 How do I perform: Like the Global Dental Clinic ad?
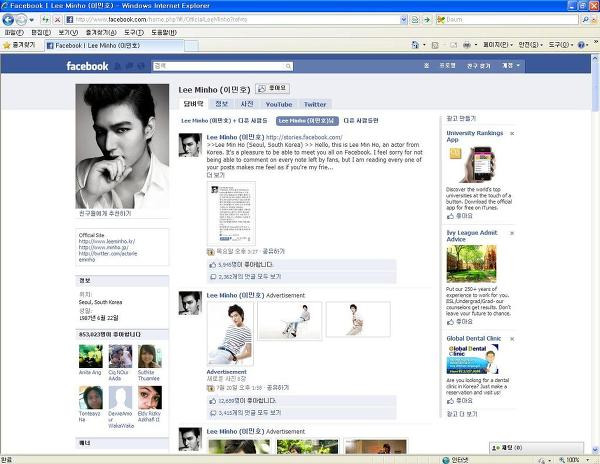460,401
